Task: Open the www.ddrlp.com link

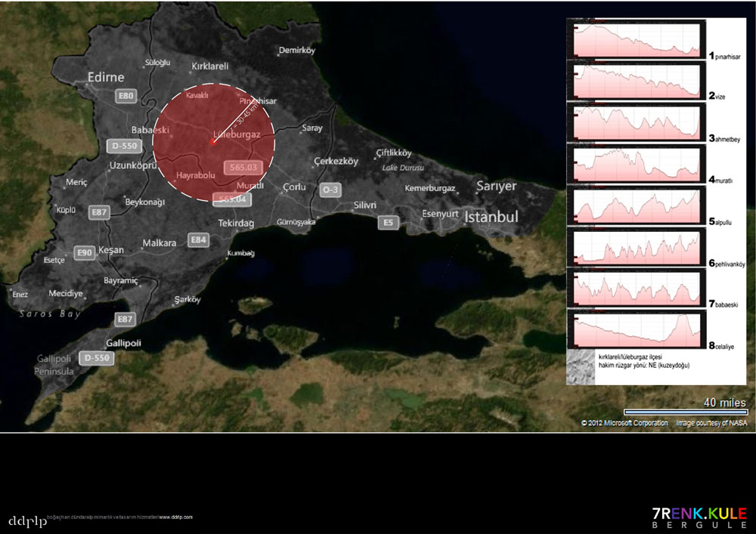Action: [x=175, y=517]
